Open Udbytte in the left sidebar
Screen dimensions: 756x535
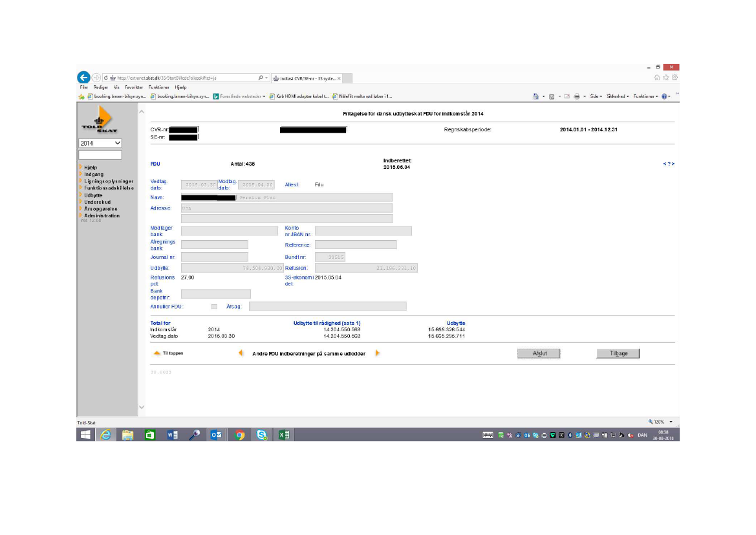pyautogui.click(x=93, y=195)
